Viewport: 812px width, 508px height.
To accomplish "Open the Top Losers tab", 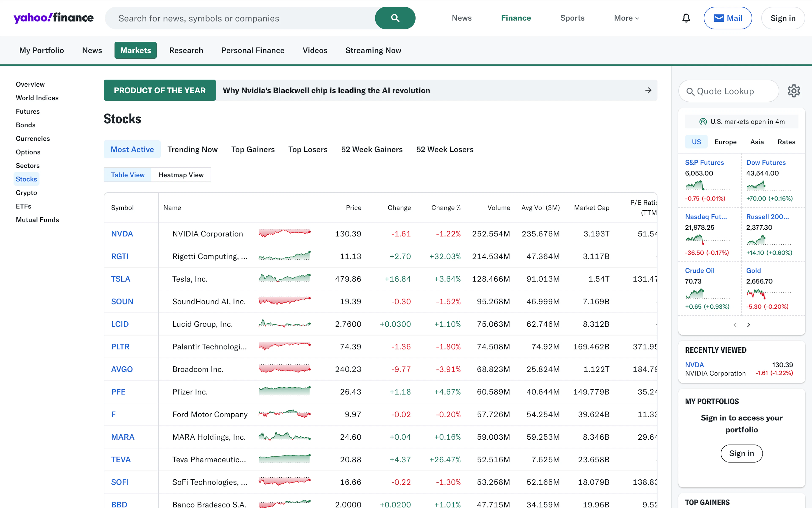I will [x=308, y=149].
